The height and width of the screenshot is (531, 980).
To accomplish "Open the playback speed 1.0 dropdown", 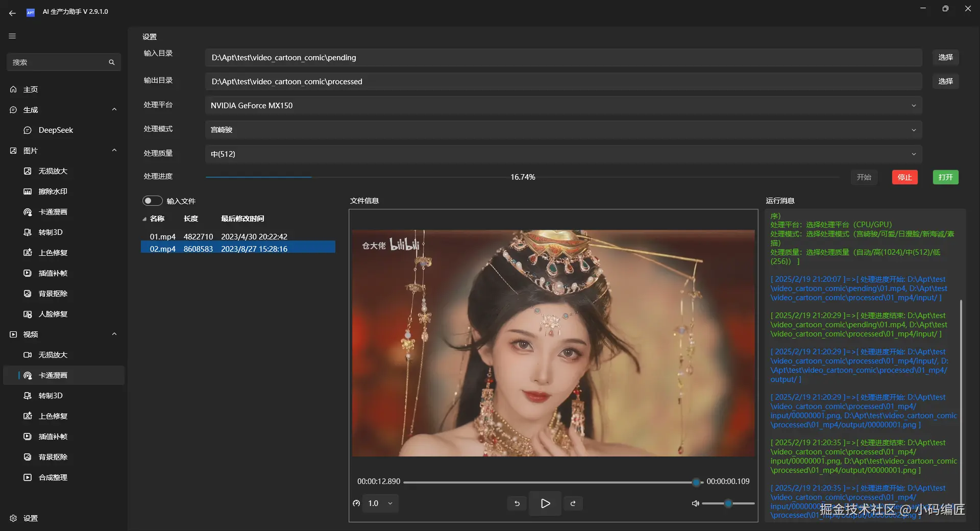I will click(x=380, y=503).
